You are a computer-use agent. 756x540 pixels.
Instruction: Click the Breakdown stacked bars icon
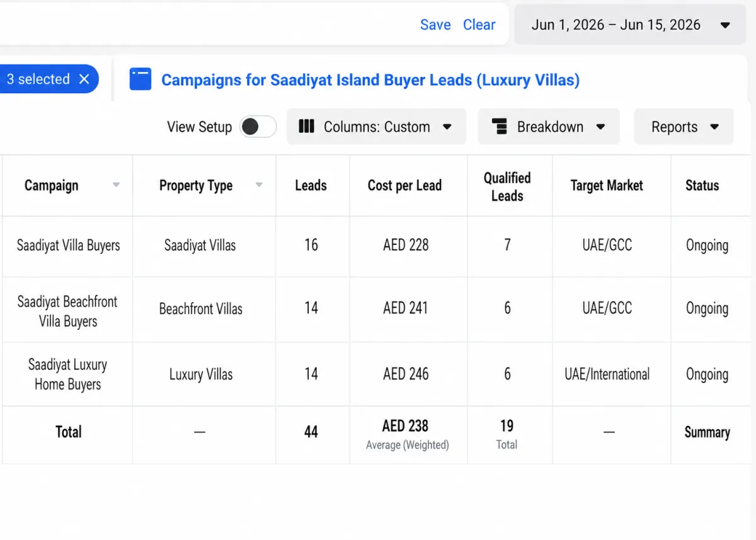[x=501, y=127]
